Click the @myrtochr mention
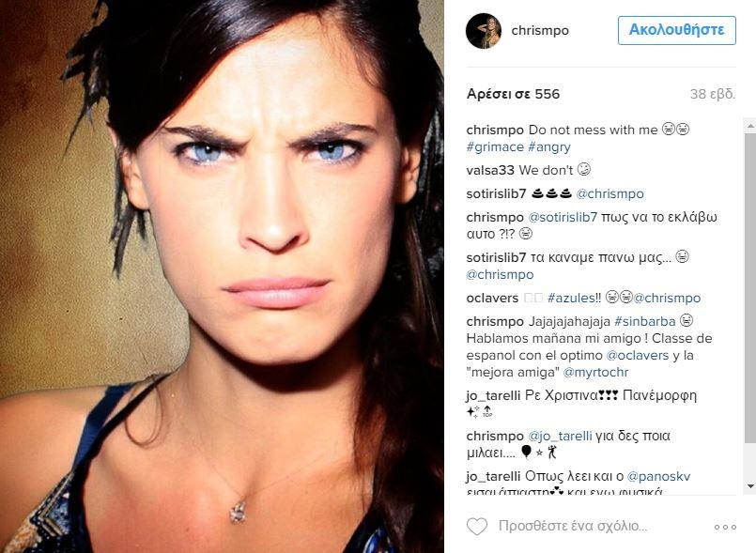This screenshot has height=553, width=756. click(596, 372)
